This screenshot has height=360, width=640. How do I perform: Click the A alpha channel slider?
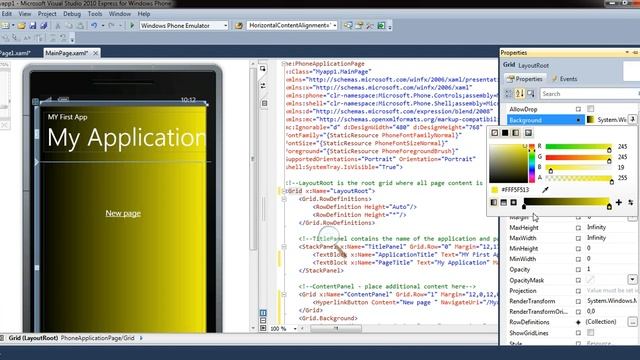[x=578, y=178]
